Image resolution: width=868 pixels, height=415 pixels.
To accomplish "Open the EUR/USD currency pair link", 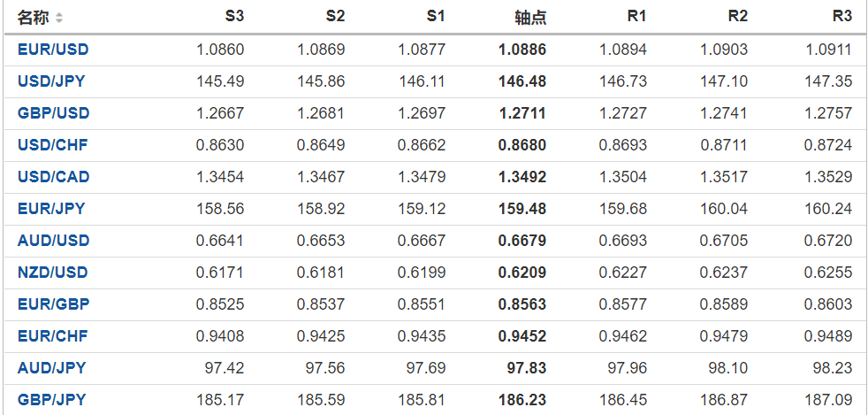I will [x=53, y=50].
